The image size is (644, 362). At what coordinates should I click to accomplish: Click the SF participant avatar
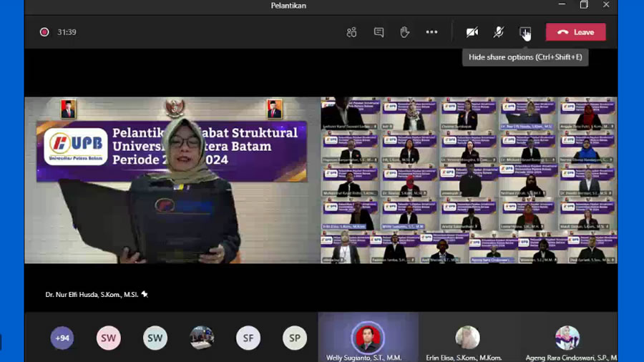[x=248, y=338]
